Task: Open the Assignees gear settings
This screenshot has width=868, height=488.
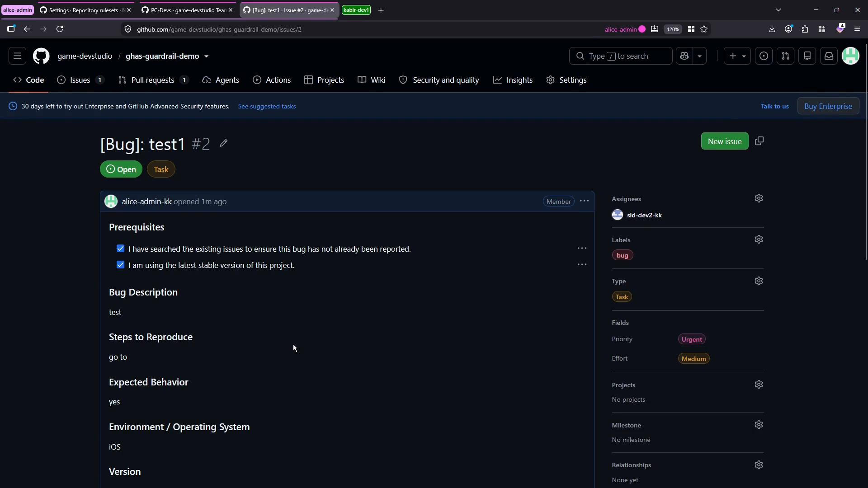Action: pyautogui.click(x=759, y=198)
